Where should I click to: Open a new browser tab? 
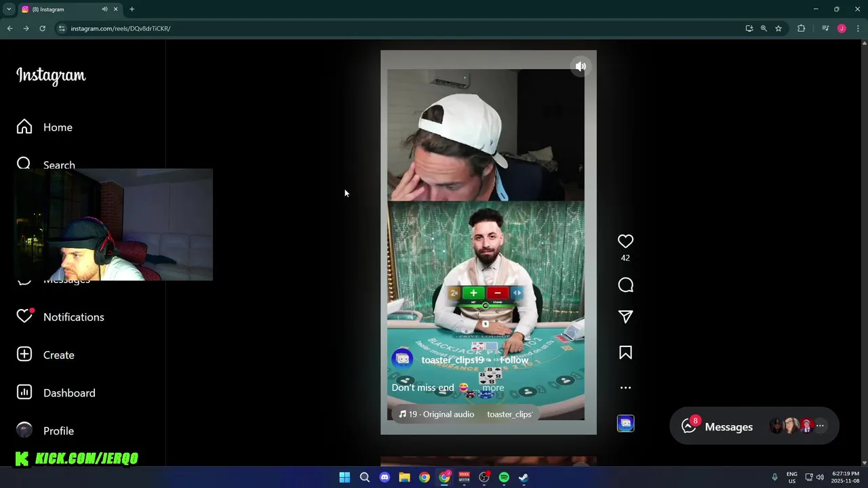(132, 9)
